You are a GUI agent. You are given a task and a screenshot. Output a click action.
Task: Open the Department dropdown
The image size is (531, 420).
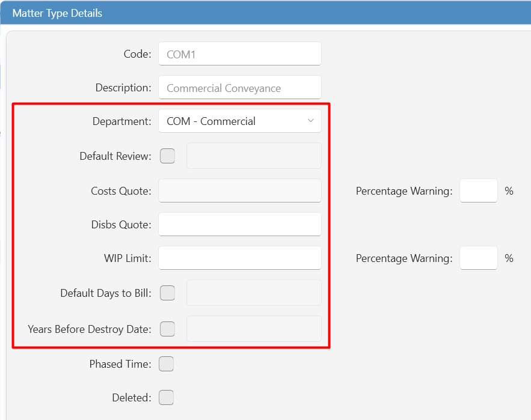240,121
